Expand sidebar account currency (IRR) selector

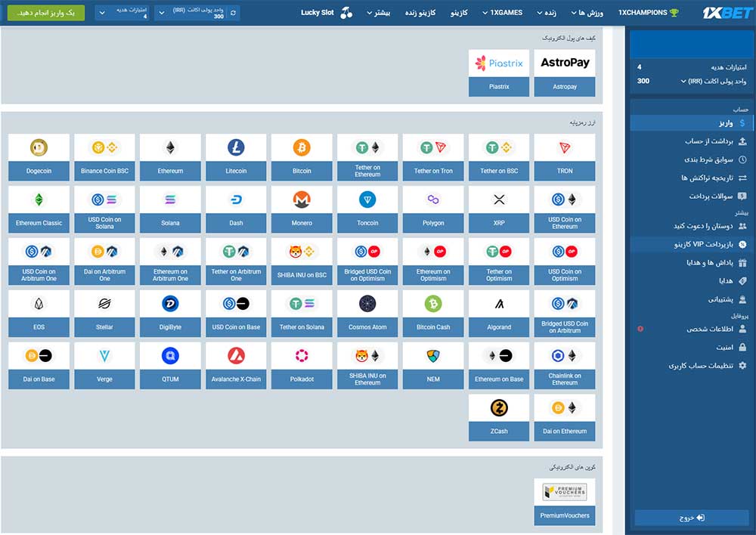coord(683,81)
